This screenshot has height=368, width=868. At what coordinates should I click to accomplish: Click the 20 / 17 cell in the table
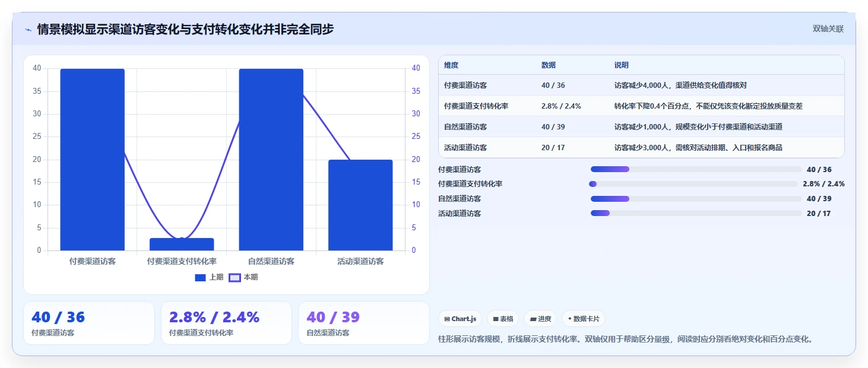pos(553,148)
